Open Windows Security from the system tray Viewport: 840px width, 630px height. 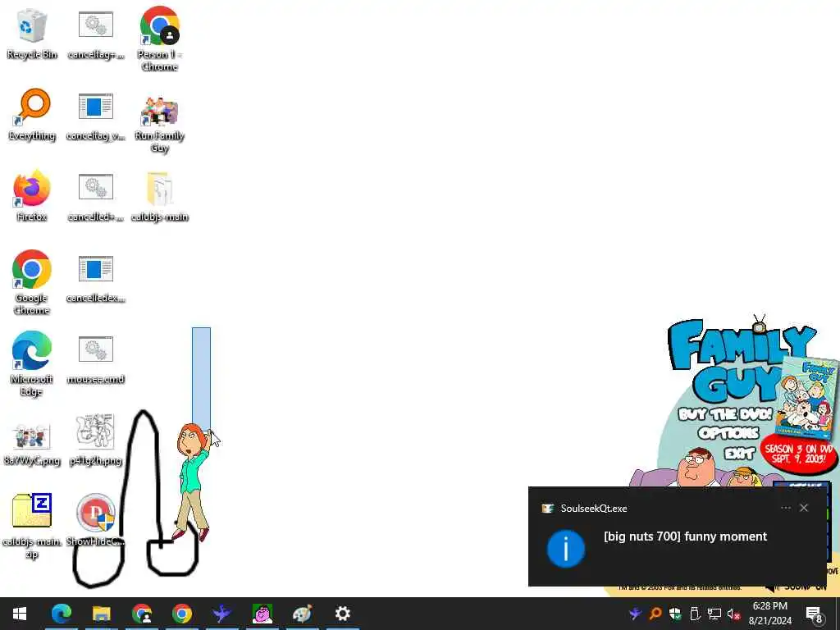[675, 614]
